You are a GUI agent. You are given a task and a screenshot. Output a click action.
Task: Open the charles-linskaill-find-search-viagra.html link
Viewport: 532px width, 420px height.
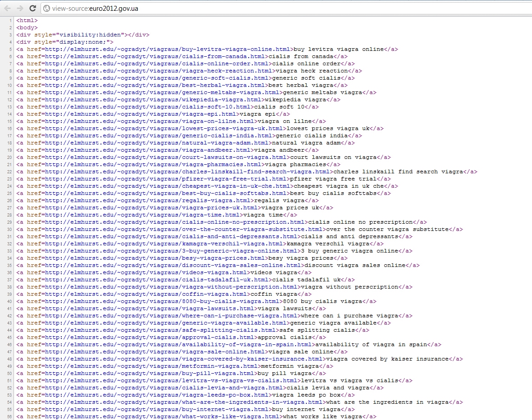click(187, 172)
